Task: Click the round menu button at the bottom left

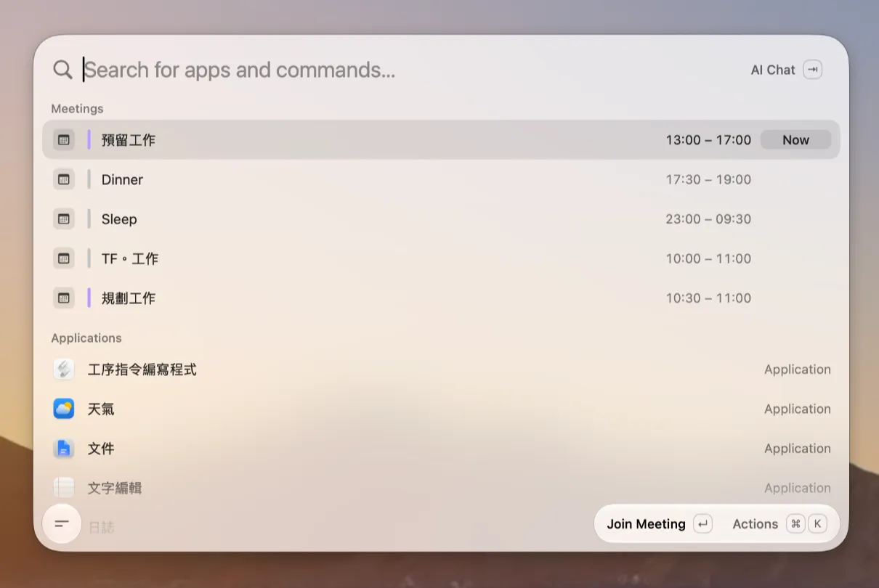Action: point(62,523)
